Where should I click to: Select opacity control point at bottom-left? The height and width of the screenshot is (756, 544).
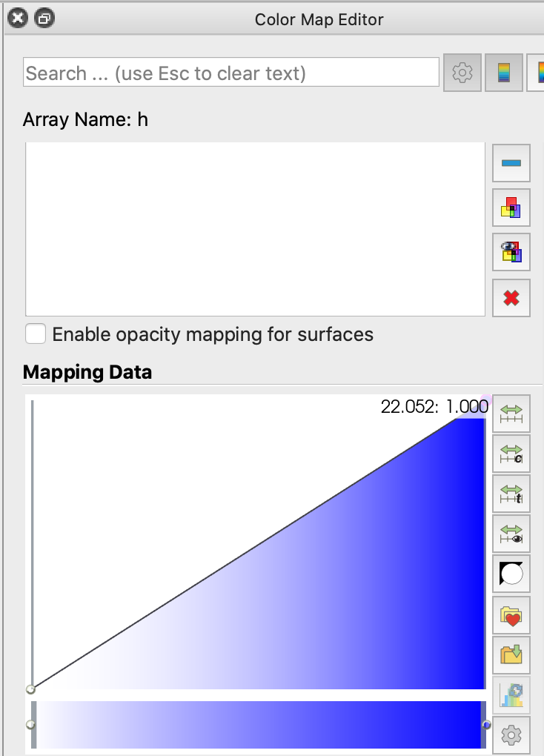tap(30, 689)
